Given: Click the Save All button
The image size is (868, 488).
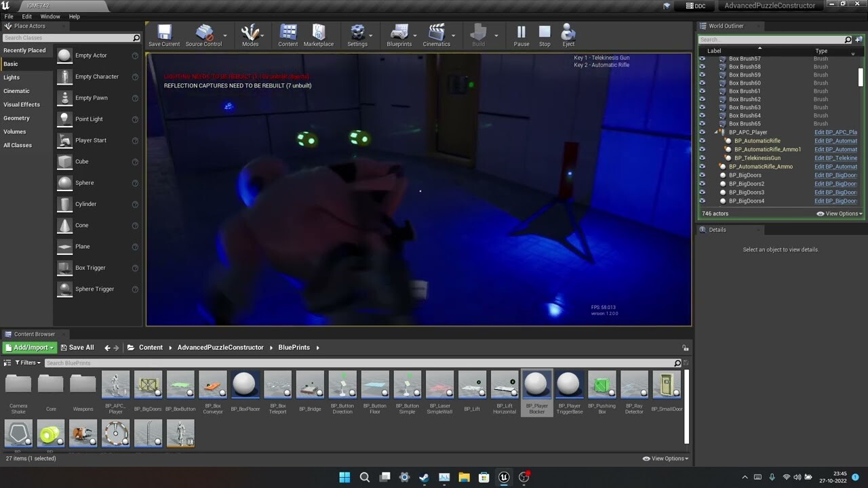Looking at the screenshot, I should point(77,347).
